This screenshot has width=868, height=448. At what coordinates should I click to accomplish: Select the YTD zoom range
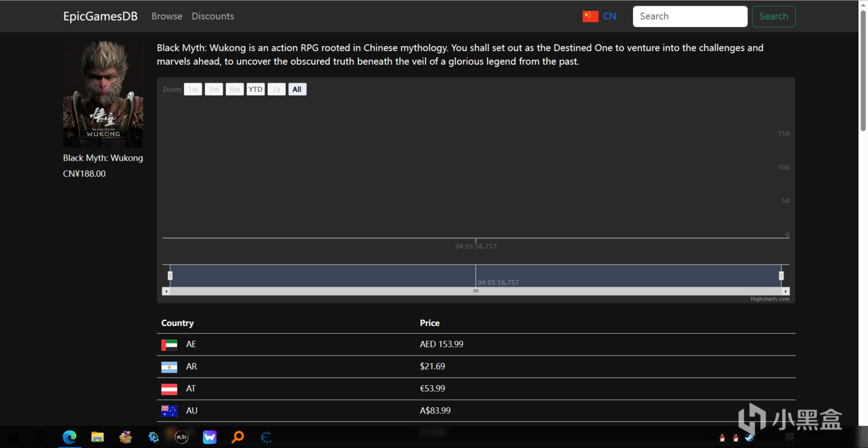[256, 89]
